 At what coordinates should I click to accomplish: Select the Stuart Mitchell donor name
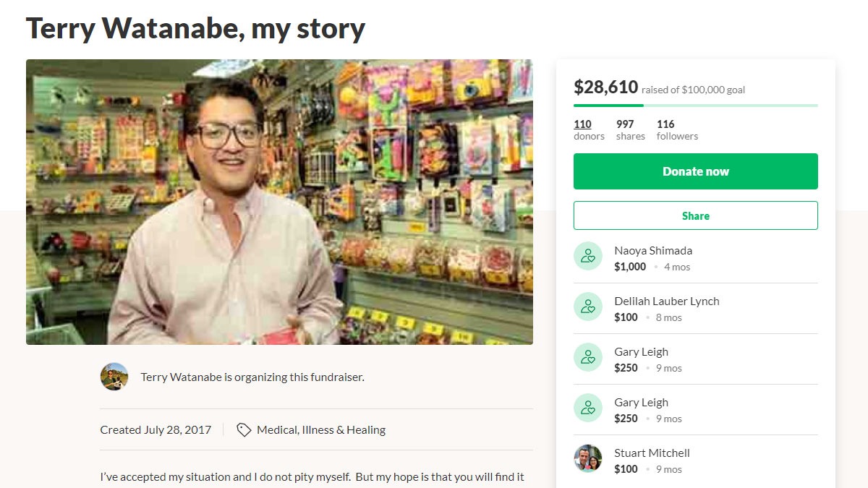pos(652,453)
